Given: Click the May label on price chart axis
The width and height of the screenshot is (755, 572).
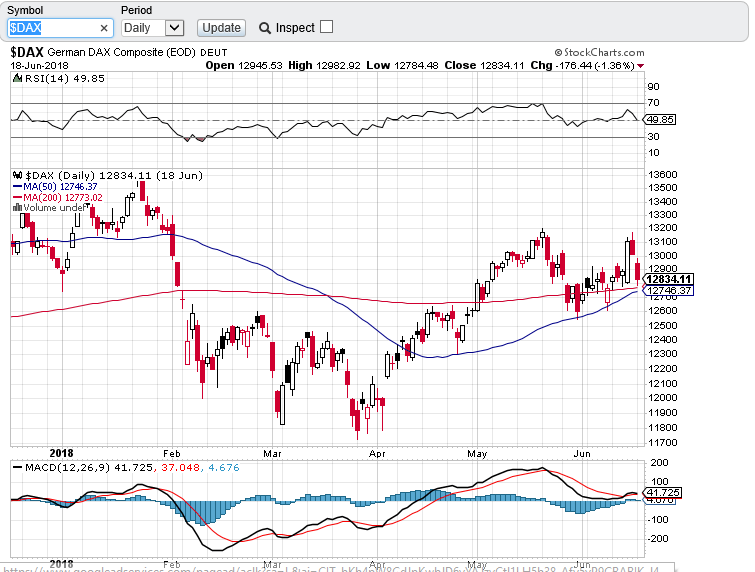Looking at the screenshot, I should (477, 454).
